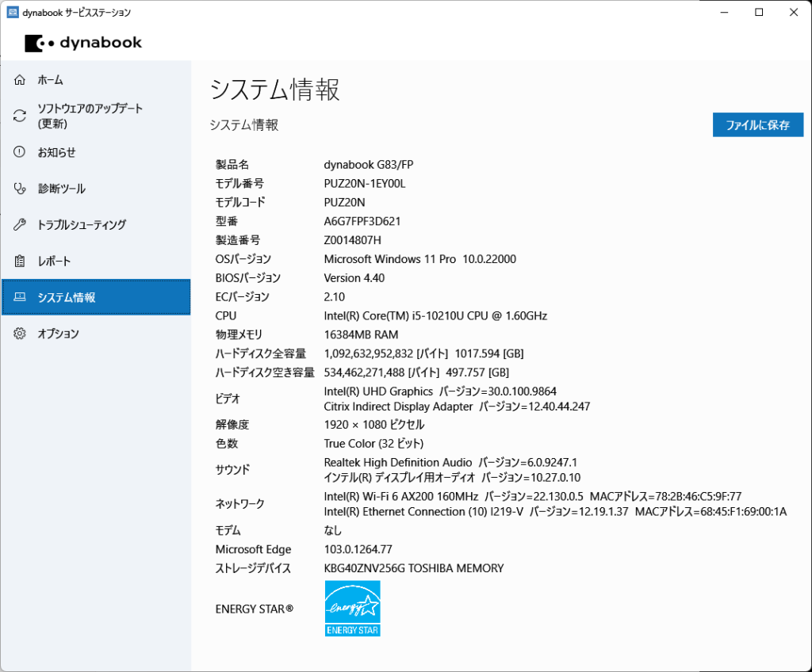Click Intel(R) UHD Graphics video line
Image resolution: width=812 pixels, height=672 pixels.
tap(440, 391)
